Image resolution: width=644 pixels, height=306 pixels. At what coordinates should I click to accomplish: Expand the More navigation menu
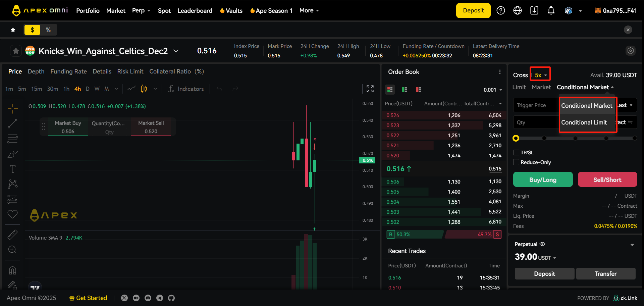(309, 11)
